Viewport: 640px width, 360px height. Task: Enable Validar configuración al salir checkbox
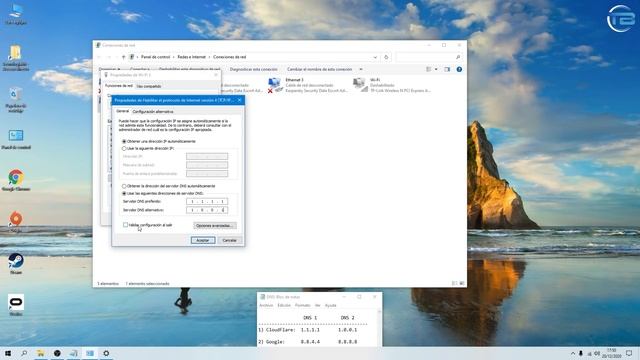click(125, 225)
